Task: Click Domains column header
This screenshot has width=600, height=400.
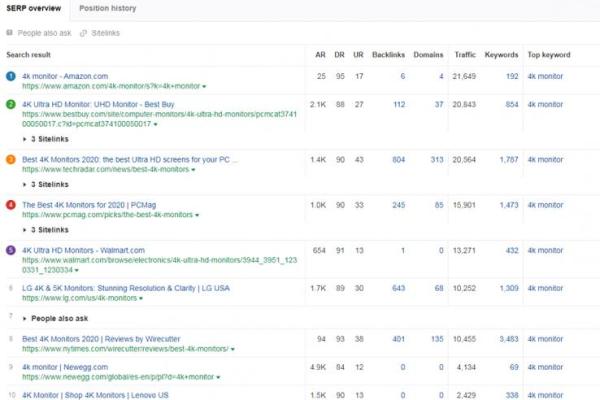Action: click(428, 55)
